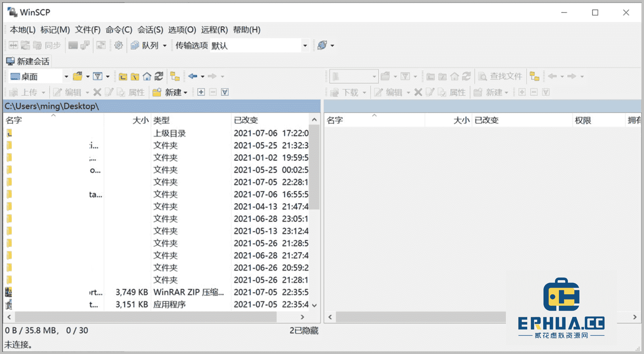Sort local files by 类型 column

(x=191, y=120)
